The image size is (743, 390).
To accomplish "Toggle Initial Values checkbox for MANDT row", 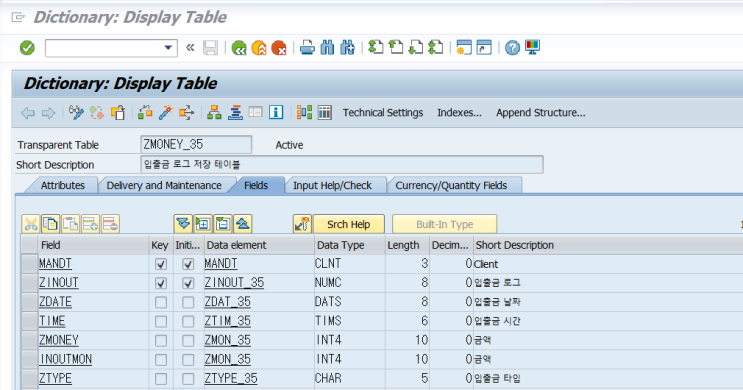I will pos(188,264).
